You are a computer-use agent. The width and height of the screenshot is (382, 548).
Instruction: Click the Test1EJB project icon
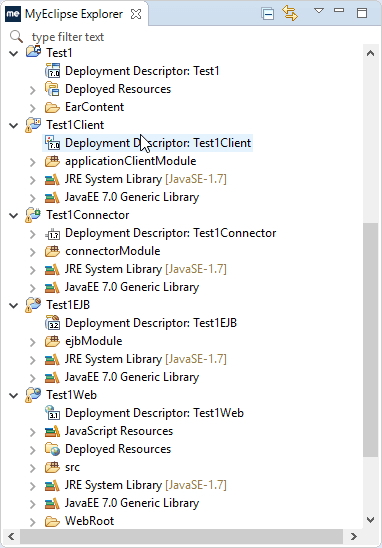click(x=33, y=305)
